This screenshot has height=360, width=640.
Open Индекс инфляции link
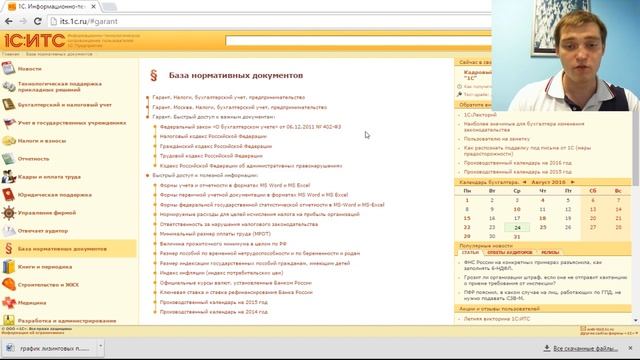click(x=221, y=273)
